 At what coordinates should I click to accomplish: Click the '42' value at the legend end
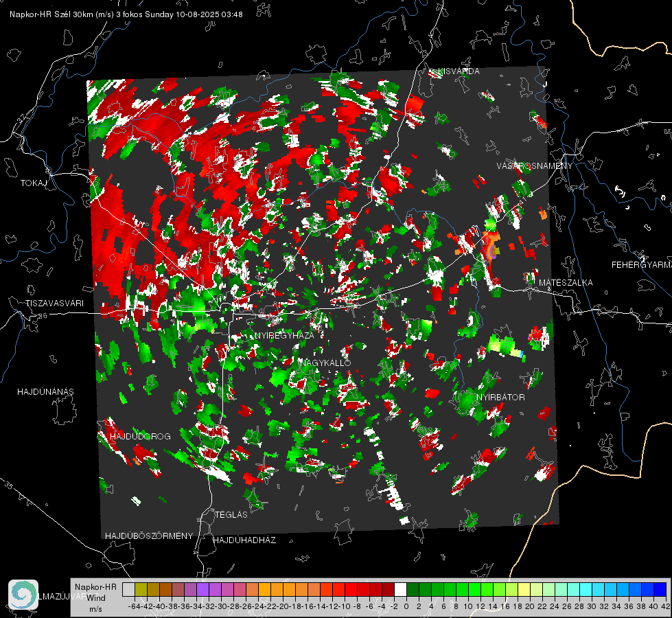(x=665, y=606)
